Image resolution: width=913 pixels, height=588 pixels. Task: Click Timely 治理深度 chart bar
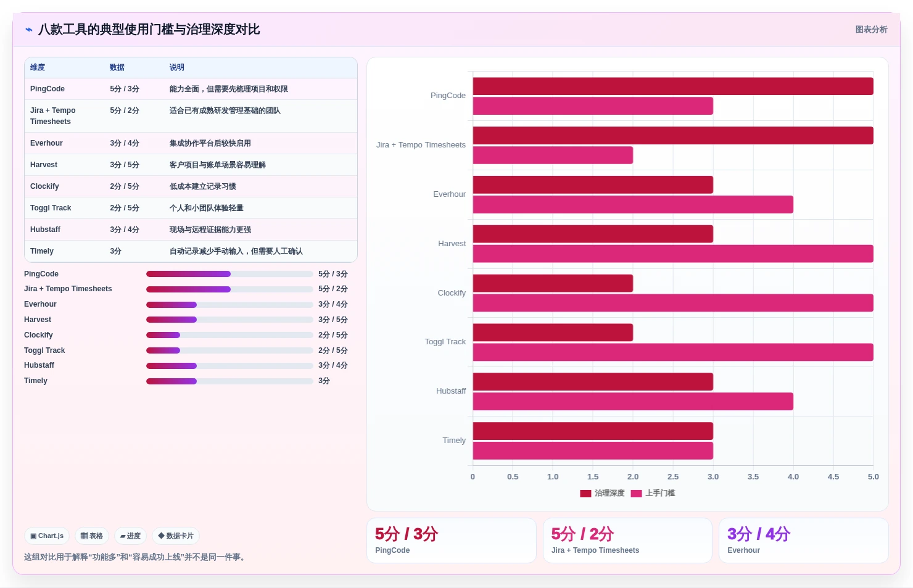point(593,431)
